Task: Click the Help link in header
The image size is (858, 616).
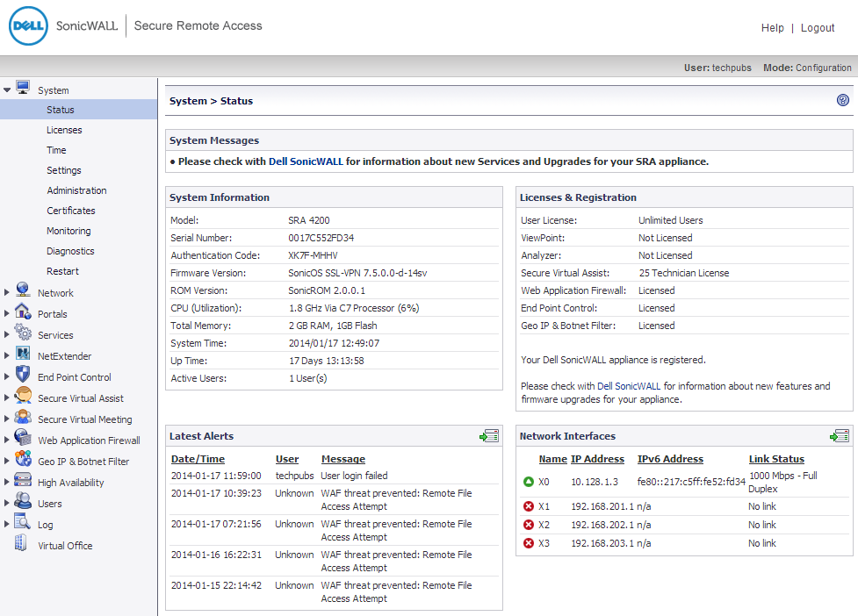Action: 772,27
